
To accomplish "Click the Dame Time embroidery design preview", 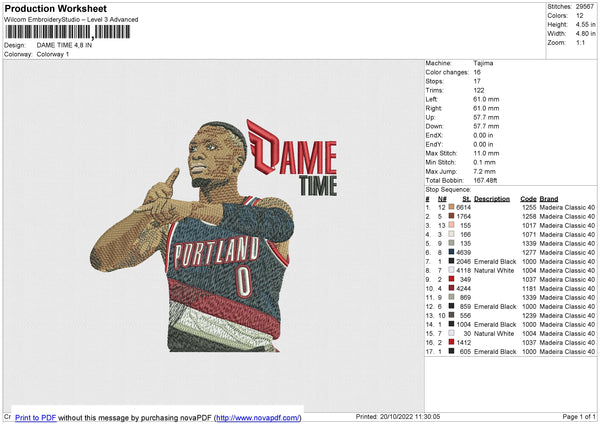I will [214, 235].
